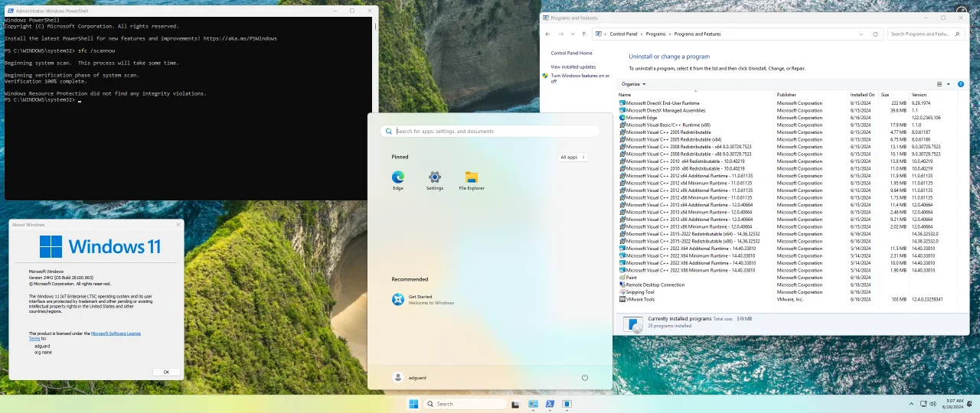Image resolution: width=980 pixels, height=413 pixels.
Task: Go back in Programs and Features
Action: tap(548, 34)
